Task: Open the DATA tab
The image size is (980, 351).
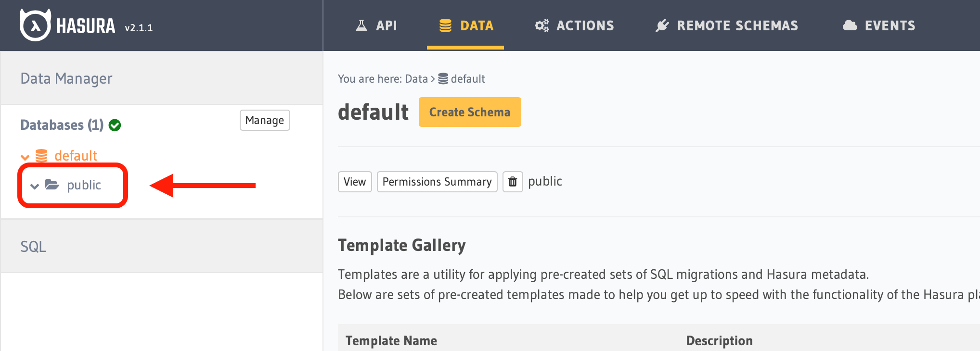Action: click(x=465, y=25)
